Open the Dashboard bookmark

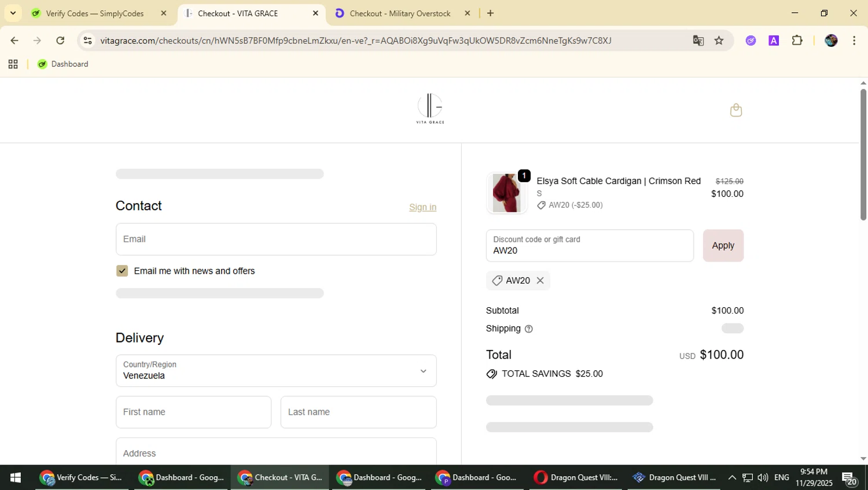coord(63,64)
